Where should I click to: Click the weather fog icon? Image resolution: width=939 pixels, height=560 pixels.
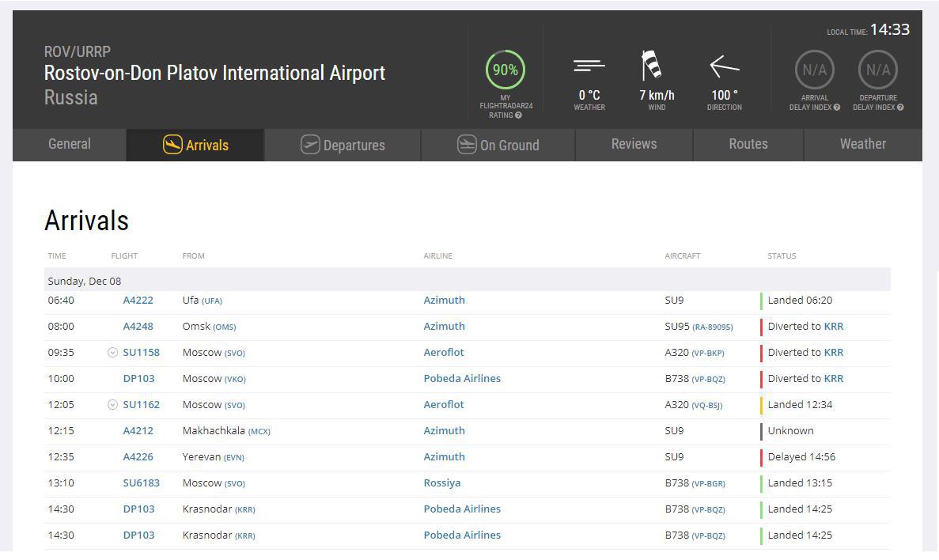589,66
